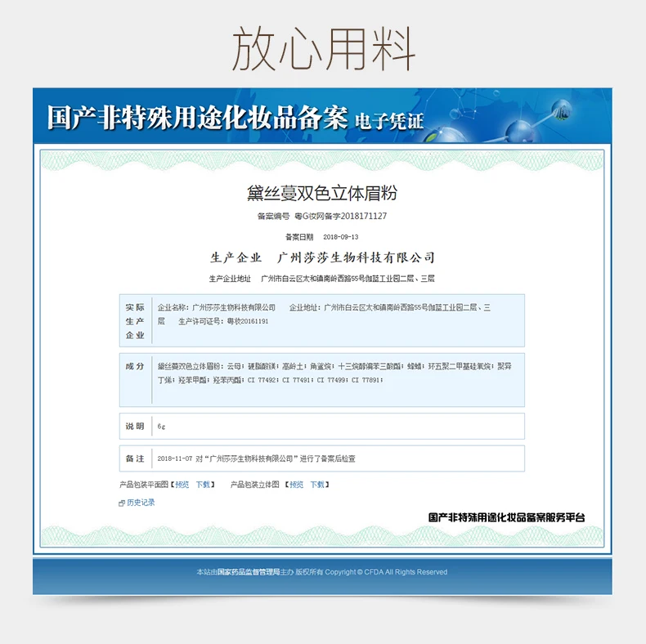This screenshot has width=646, height=644.
Task: Click 预览 link for 产品包装立体图
Action: (296, 485)
